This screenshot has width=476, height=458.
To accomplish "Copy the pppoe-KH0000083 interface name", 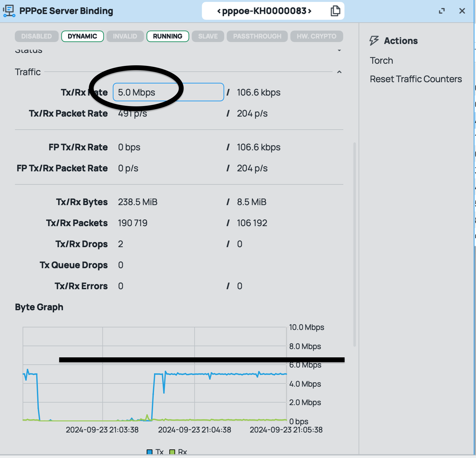I will click(x=335, y=11).
